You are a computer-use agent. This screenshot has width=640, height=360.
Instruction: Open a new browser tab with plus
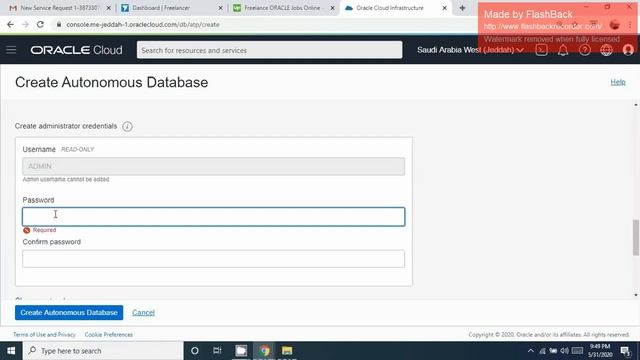point(462,8)
